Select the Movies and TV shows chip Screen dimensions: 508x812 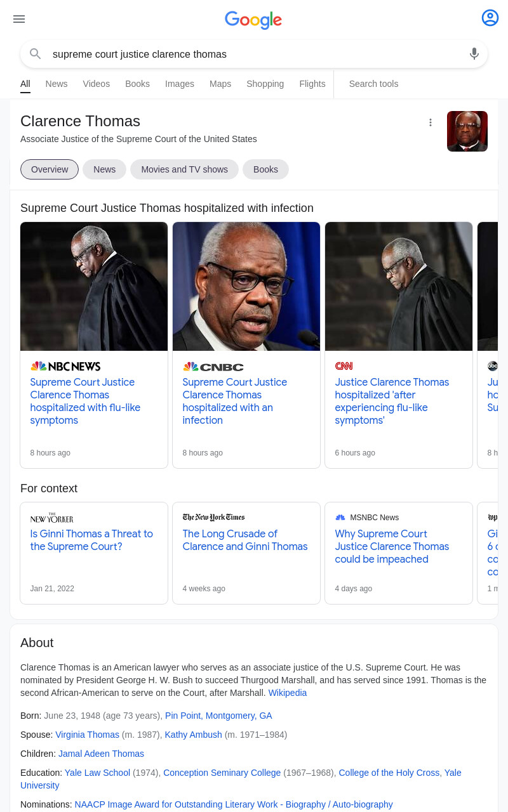[x=184, y=169]
